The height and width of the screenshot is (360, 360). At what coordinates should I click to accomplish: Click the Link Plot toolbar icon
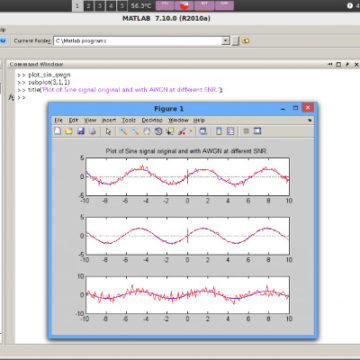click(203, 131)
